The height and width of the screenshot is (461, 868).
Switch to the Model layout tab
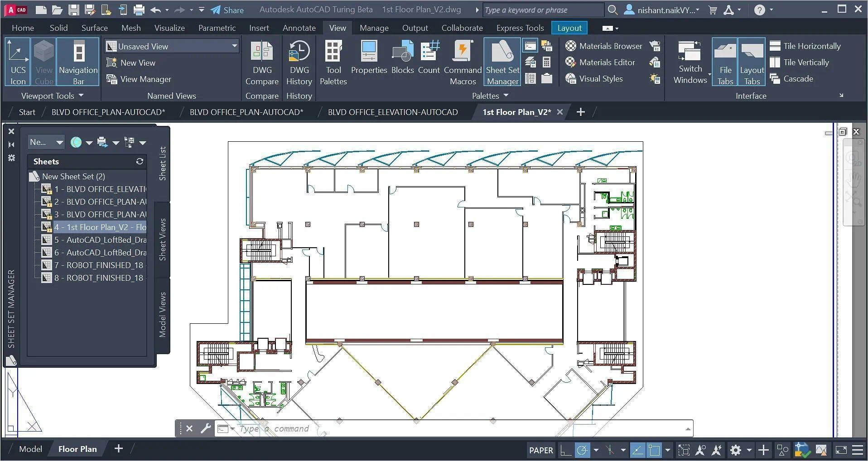[x=30, y=449]
